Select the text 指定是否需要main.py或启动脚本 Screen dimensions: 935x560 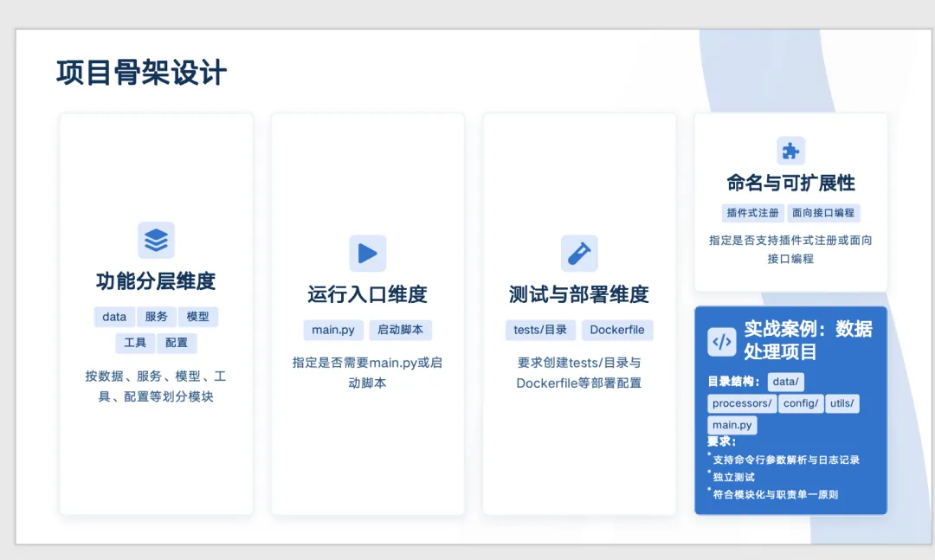[367, 373]
